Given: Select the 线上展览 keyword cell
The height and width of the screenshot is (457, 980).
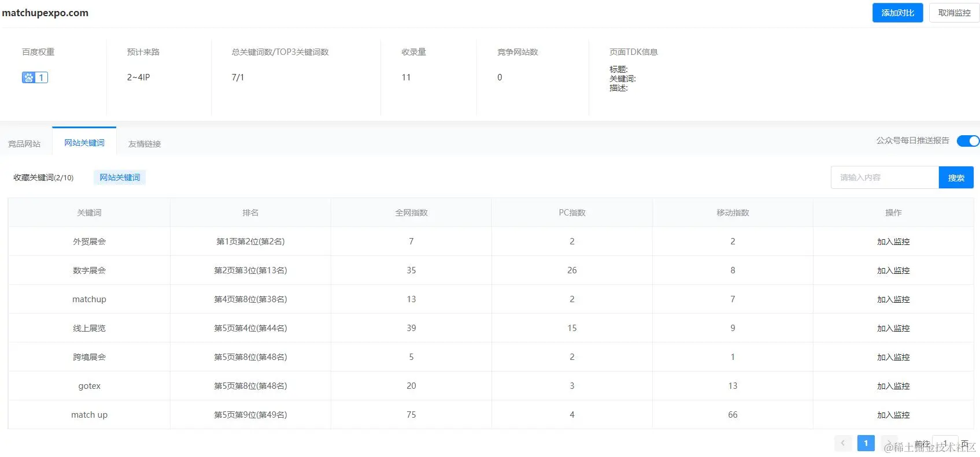Looking at the screenshot, I should (x=89, y=328).
